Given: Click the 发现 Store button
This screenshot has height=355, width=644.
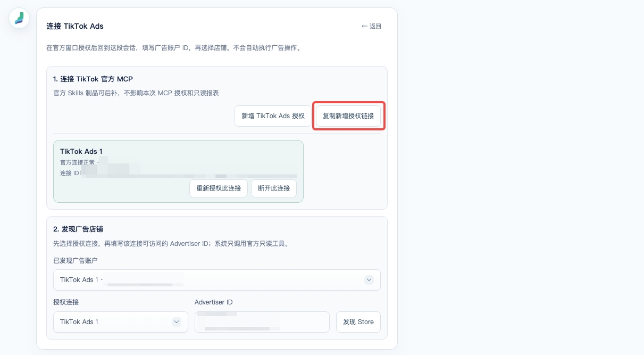Looking at the screenshot, I should coord(358,322).
